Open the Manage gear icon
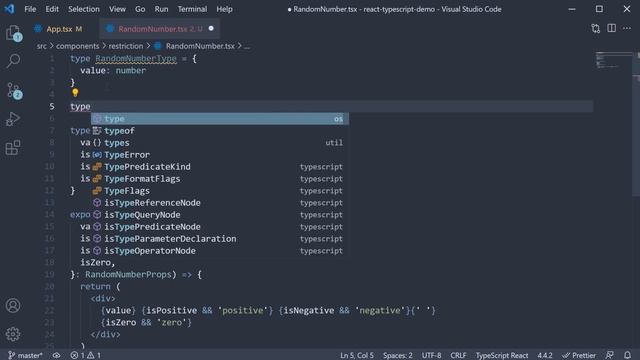 coord(13,334)
